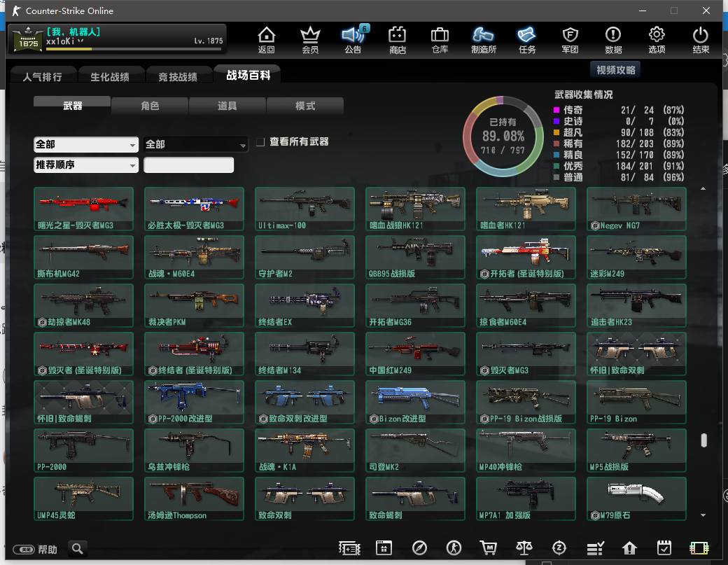Viewport: 728px width, 565px height.
Task: Select the 中国红M249 weapon card
Action: coord(416,354)
